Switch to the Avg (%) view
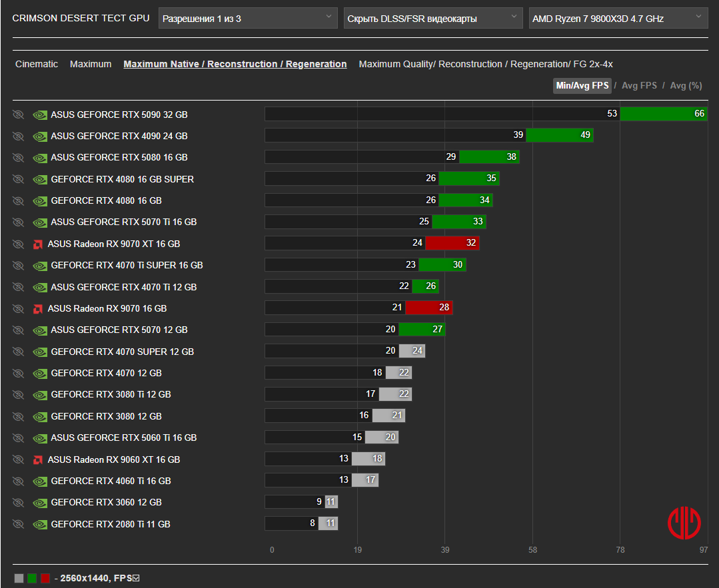719x588 pixels. click(x=686, y=86)
